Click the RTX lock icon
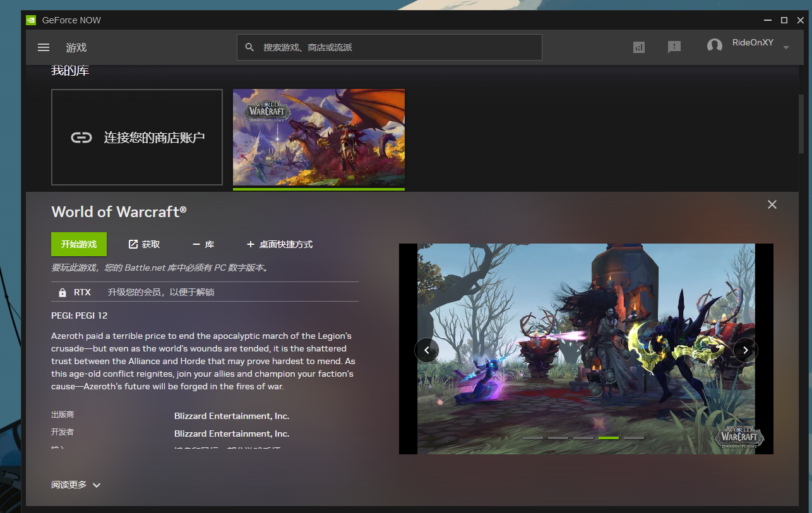 (62, 293)
